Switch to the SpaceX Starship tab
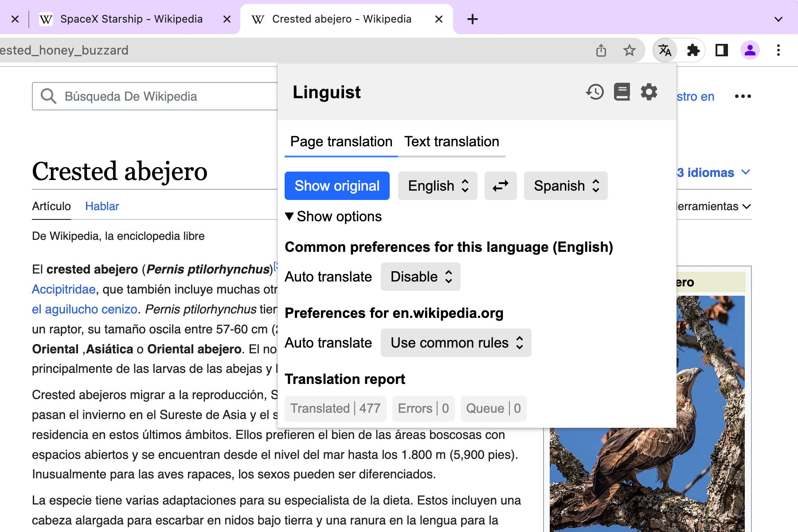798x532 pixels. tap(132, 19)
